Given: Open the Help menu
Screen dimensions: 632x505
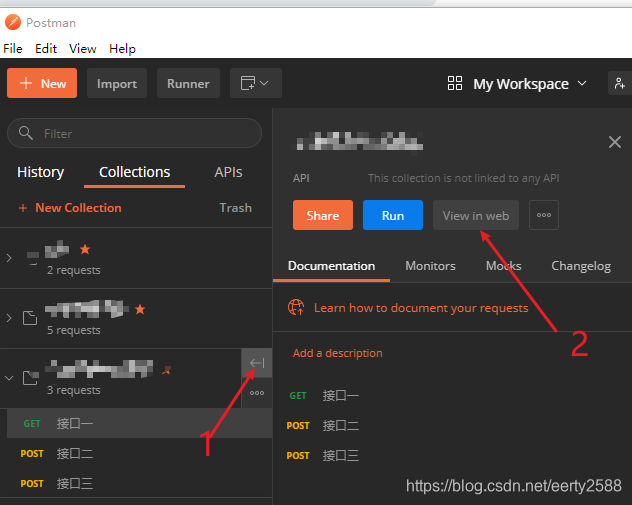Looking at the screenshot, I should [x=123, y=49].
